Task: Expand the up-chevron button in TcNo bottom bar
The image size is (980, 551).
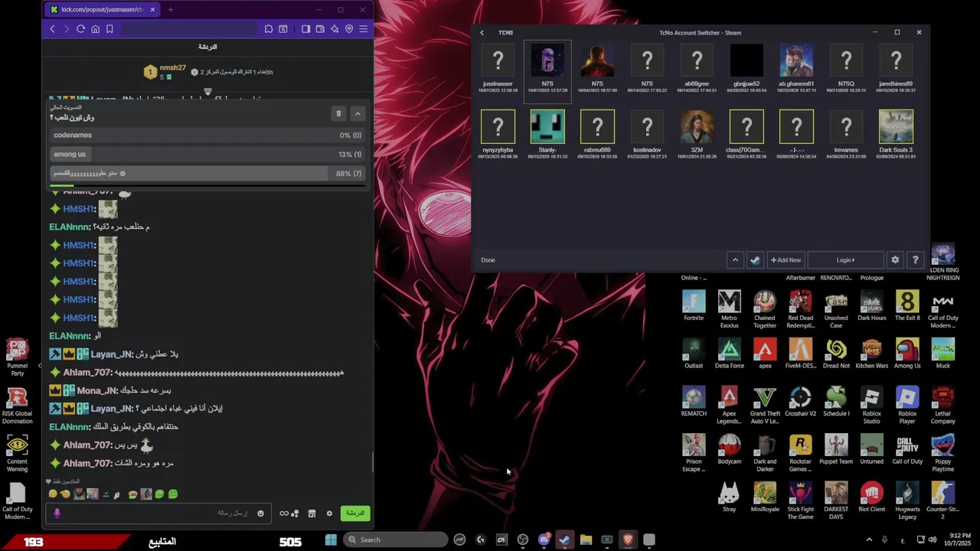Action: pyautogui.click(x=735, y=260)
